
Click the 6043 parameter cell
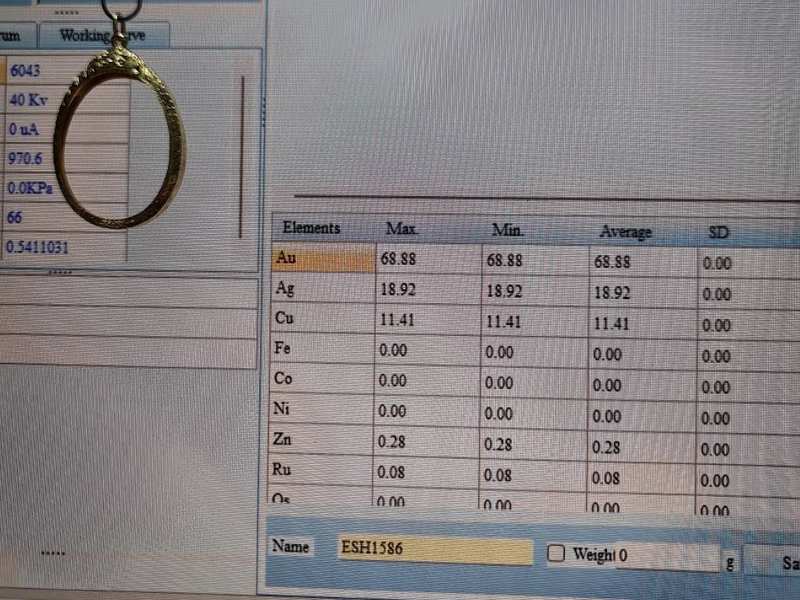(28, 71)
